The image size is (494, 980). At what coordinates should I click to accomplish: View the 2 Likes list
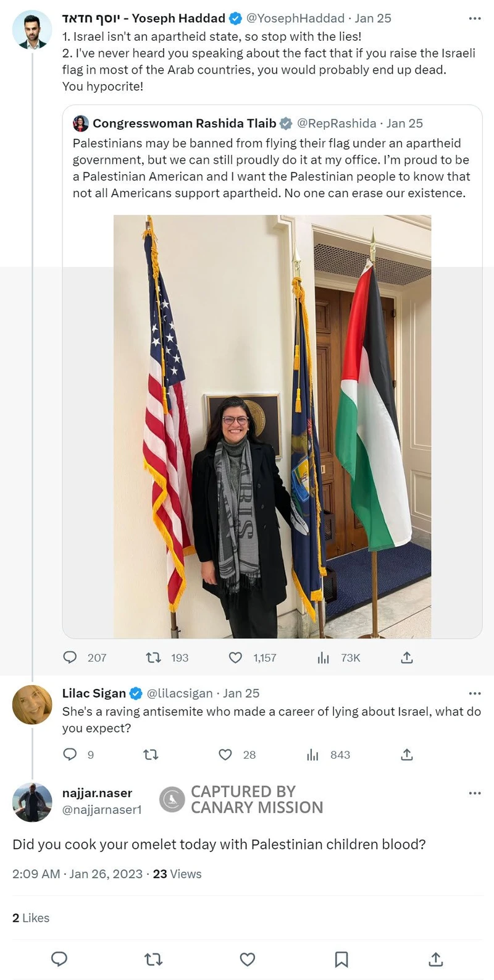click(x=31, y=918)
